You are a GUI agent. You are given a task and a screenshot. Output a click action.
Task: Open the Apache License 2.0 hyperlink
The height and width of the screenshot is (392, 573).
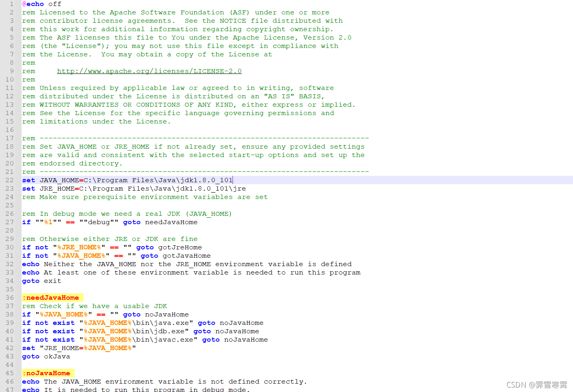[149, 71]
